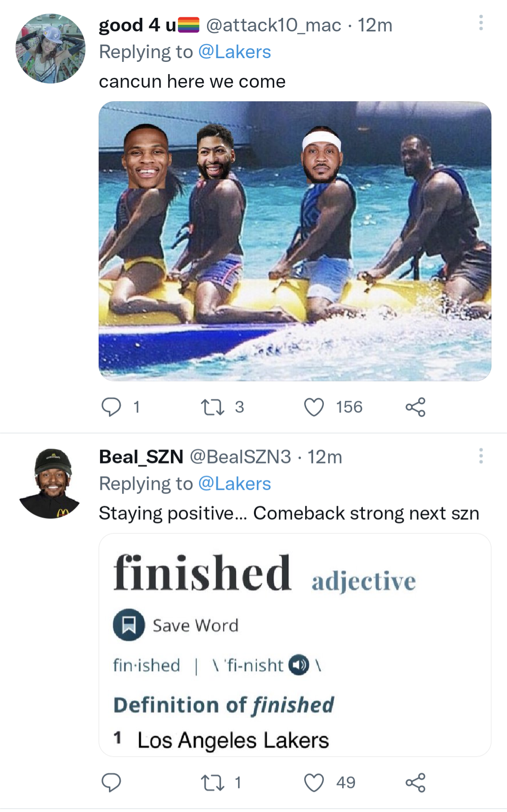Open @Lakers link in Beal_SZN reply
Viewport: 507px width, 812px height.
point(235,484)
